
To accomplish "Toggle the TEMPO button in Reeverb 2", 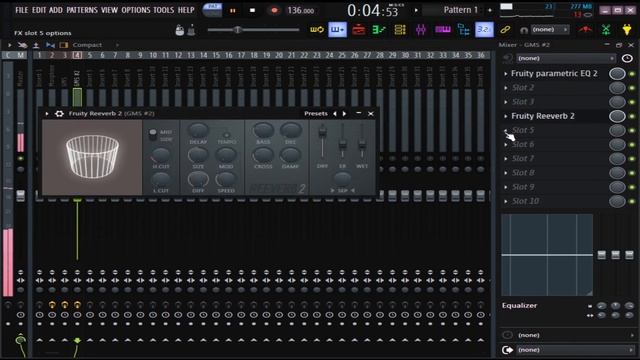I will (x=227, y=135).
